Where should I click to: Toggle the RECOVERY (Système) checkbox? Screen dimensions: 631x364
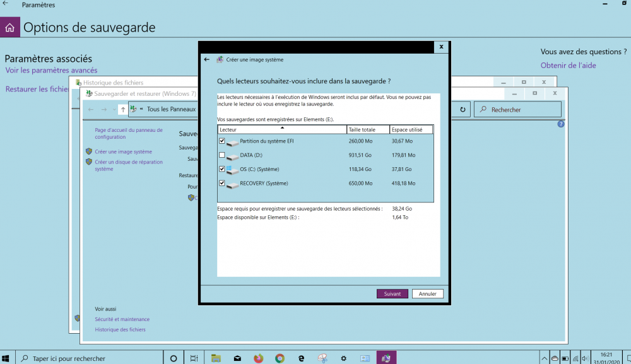coord(221,183)
